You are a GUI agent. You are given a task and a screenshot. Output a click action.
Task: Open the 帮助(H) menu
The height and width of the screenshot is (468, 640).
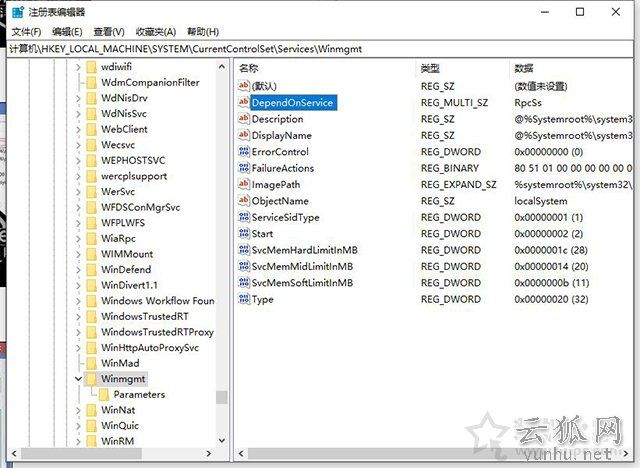pyautogui.click(x=203, y=32)
